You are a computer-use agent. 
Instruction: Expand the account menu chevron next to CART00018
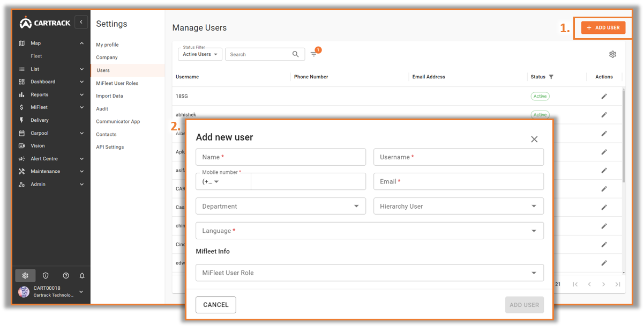click(81, 292)
